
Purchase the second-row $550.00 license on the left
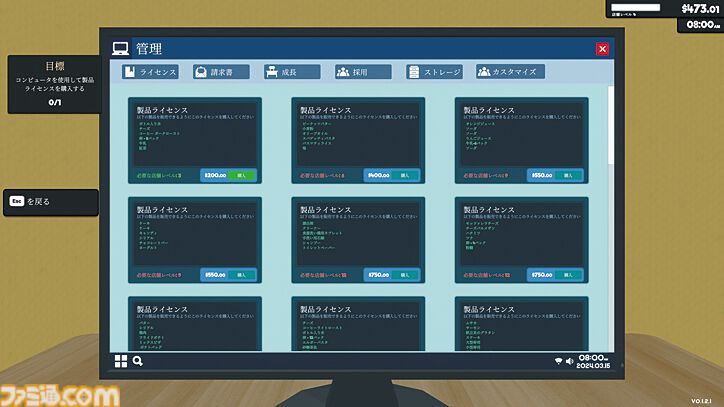pos(241,274)
